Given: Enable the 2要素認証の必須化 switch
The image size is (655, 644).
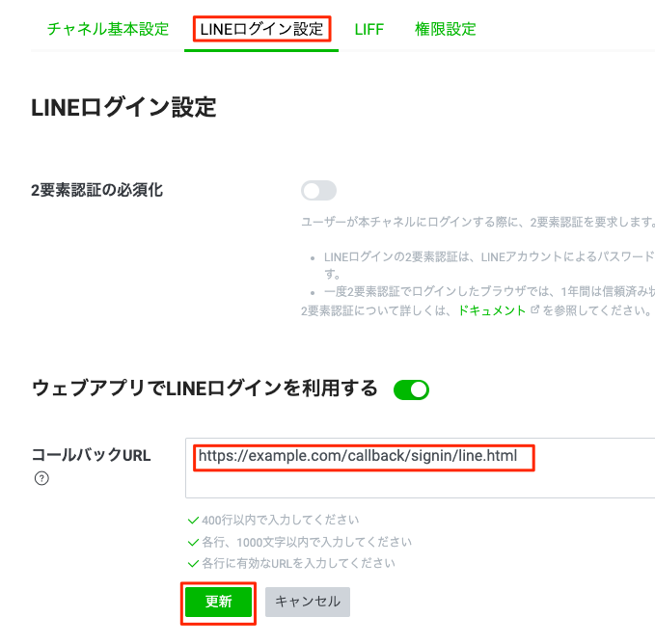Looking at the screenshot, I should click(318, 190).
